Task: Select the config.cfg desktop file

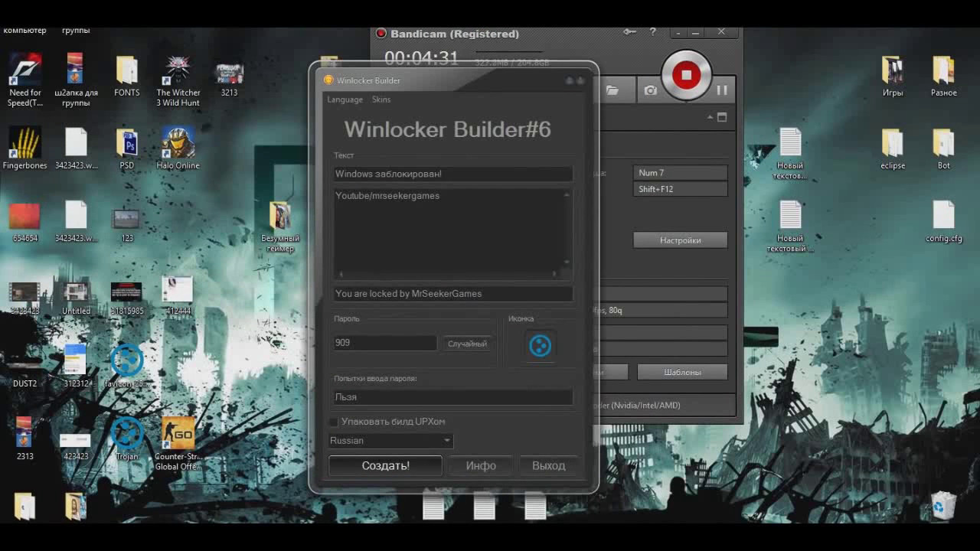Action: (x=944, y=221)
